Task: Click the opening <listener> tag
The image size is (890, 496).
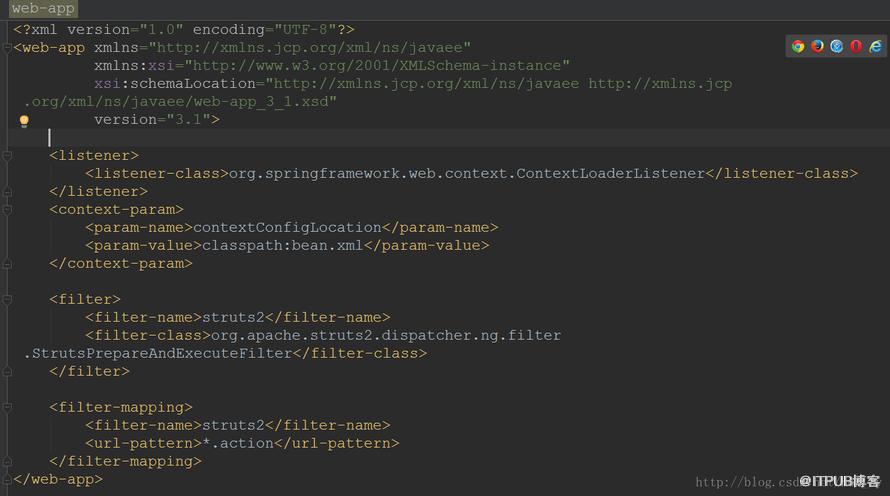Action: click(94, 155)
